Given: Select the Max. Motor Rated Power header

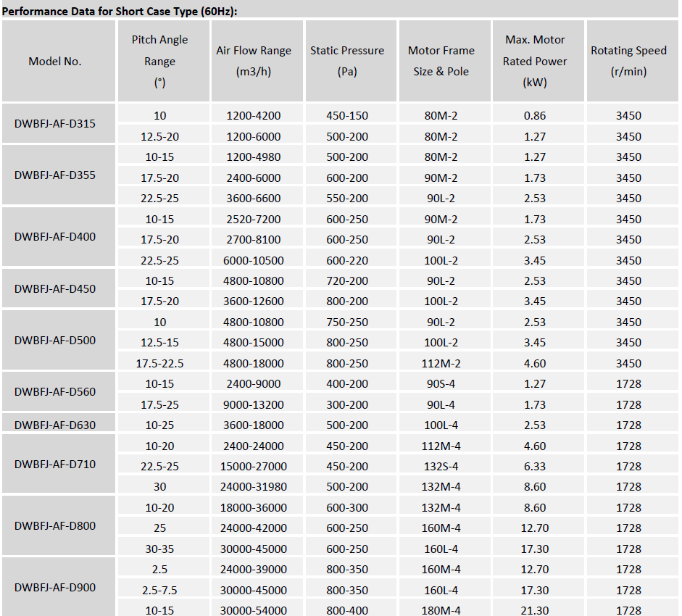Looking at the screenshot, I should click(x=535, y=62).
